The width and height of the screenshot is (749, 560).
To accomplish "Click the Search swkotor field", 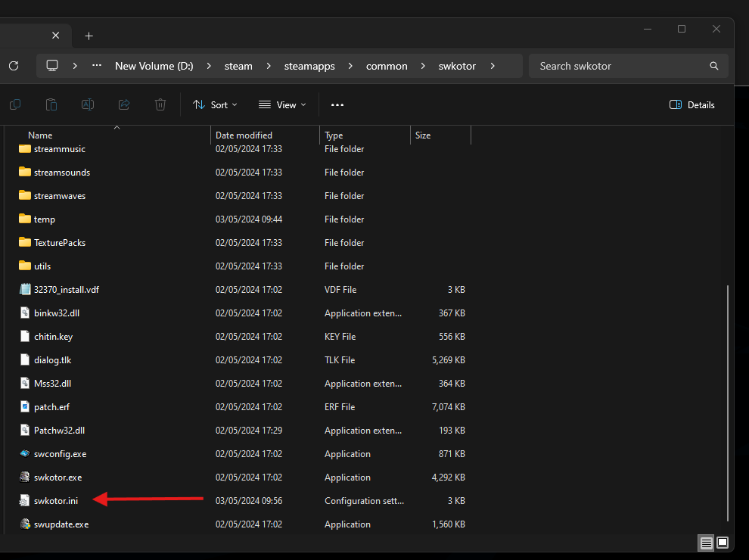I will pos(628,66).
